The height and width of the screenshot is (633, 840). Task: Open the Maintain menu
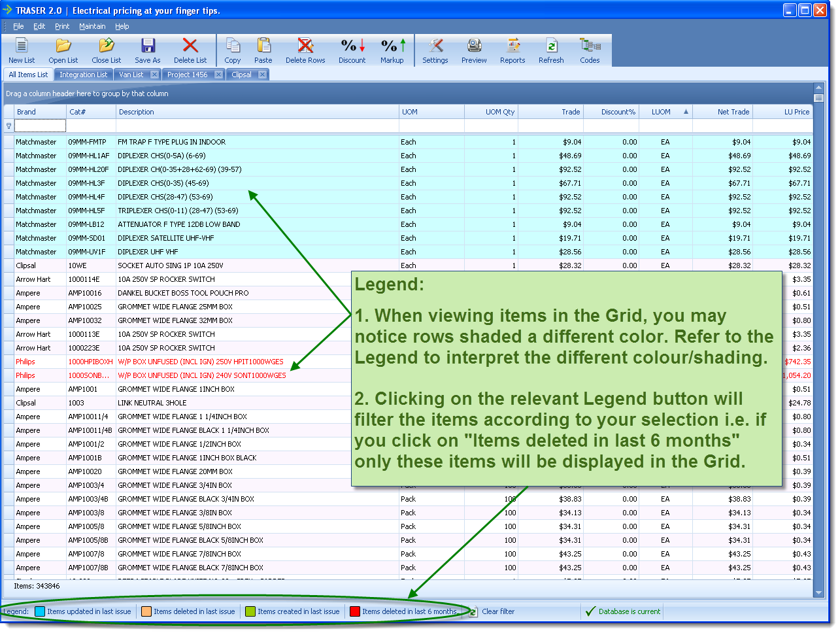[x=92, y=26]
